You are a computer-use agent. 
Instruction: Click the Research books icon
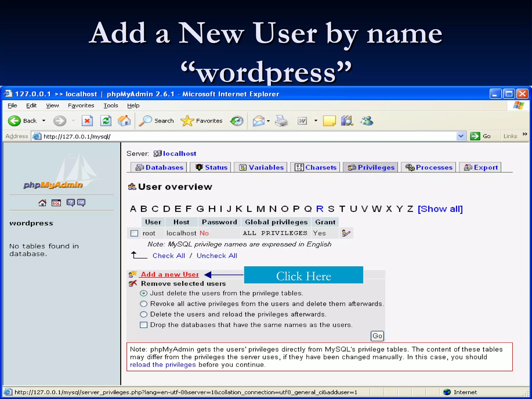pos(347,121)
